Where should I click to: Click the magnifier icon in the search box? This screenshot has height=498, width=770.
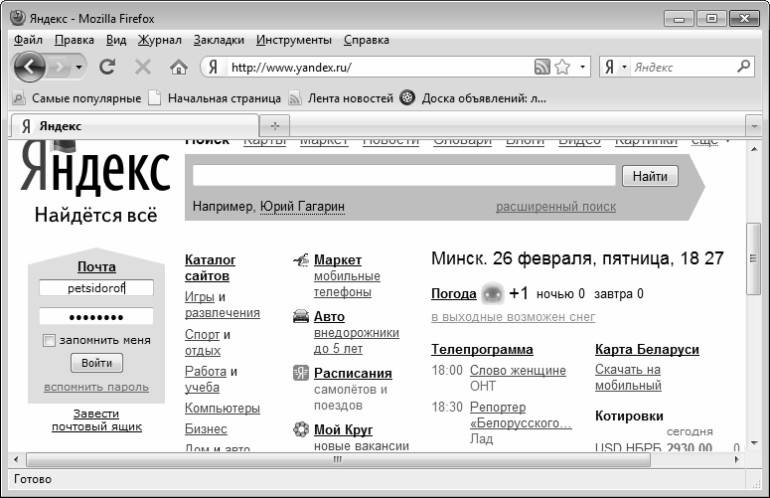tap(742, 68)
